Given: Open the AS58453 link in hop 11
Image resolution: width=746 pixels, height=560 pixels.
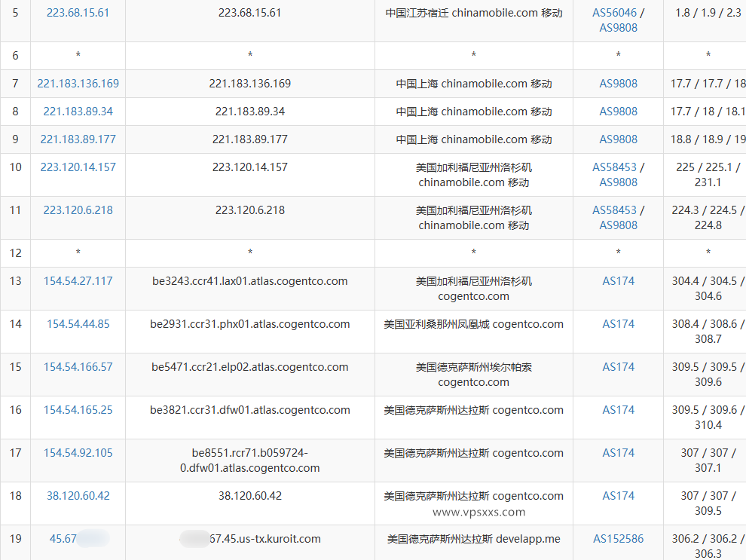Looking at the screenshot, I should (614, 210).
